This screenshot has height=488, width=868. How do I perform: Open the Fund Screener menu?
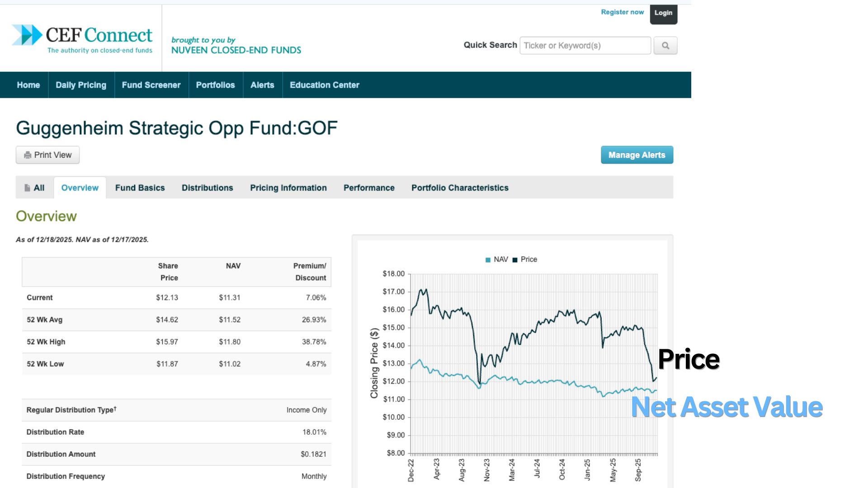tap(151, 85)
